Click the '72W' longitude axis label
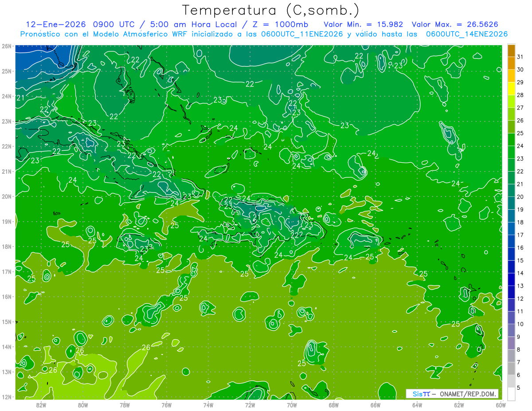The height and width of the screenshot is (411, 532). [x=250, y=405]
